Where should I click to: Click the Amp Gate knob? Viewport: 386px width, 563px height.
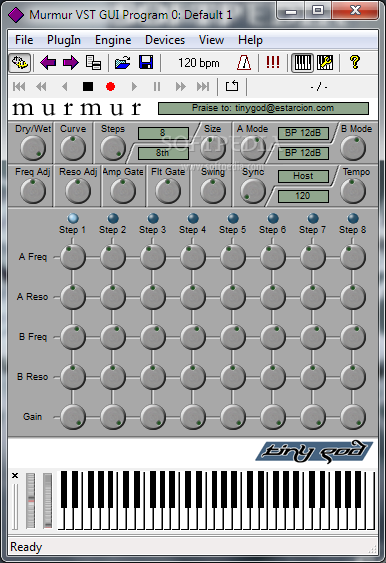click(x=123, y=191)
